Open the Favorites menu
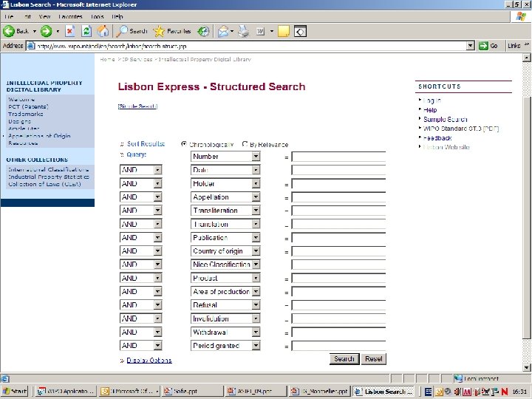Screen dimensions: 532x399 pyautogui.click(x=70, y=16)
